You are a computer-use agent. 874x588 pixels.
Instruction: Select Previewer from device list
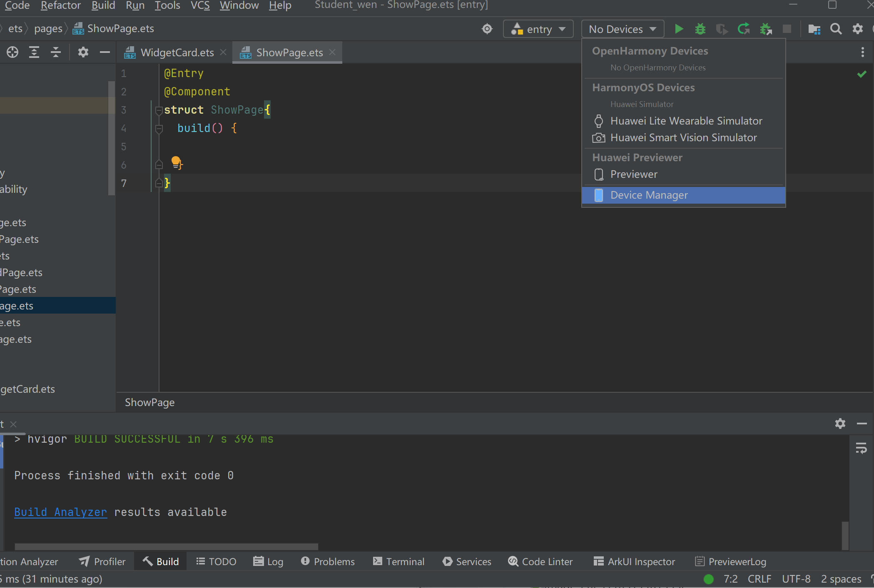(683, 174)
